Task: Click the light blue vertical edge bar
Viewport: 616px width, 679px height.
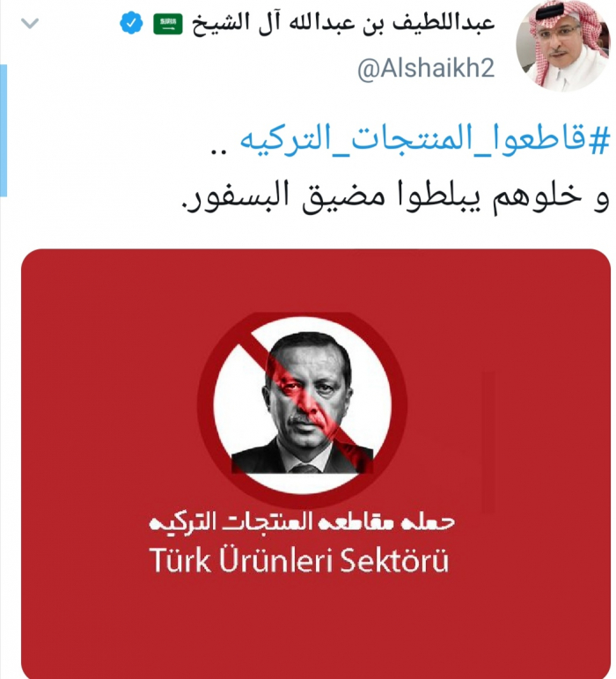Action: (3, 130)
